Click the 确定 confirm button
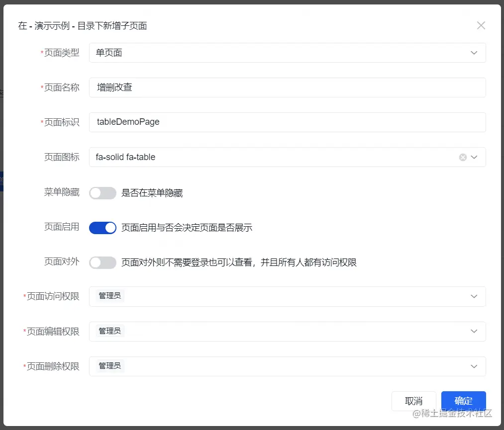The height and width of the screenshot is (430, 504). (463, 401)
